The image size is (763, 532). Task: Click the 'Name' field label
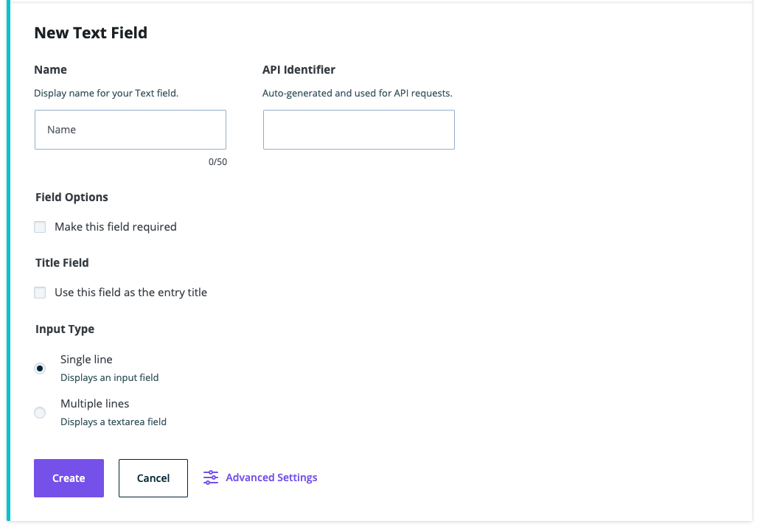point(51,70)
